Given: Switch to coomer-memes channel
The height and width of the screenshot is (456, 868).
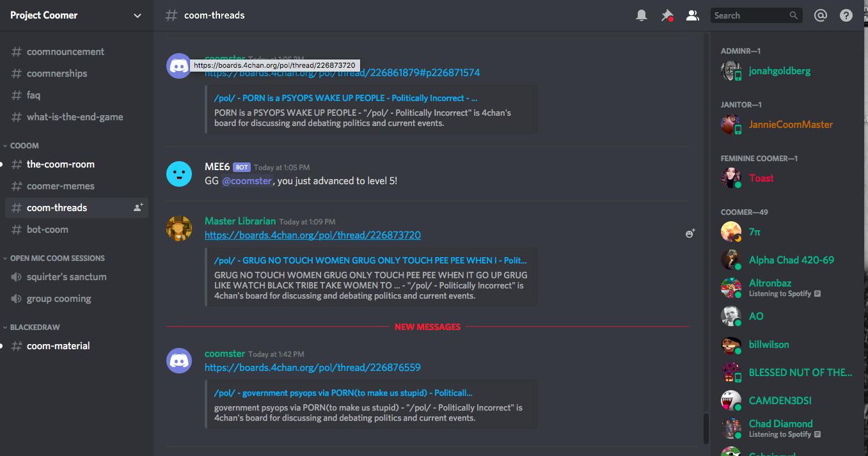Looking at the screenshot, I should tap(60, 186).
